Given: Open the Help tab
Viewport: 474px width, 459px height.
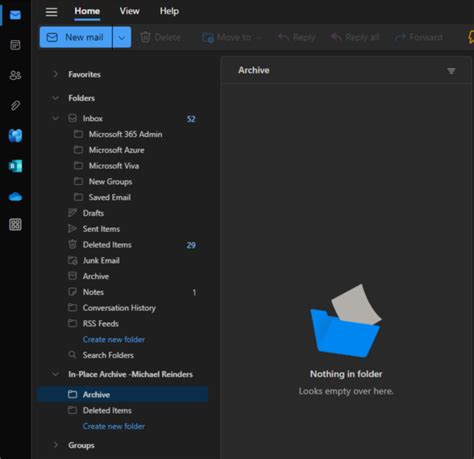Looking at the screenshot, I should click(169, 11).
